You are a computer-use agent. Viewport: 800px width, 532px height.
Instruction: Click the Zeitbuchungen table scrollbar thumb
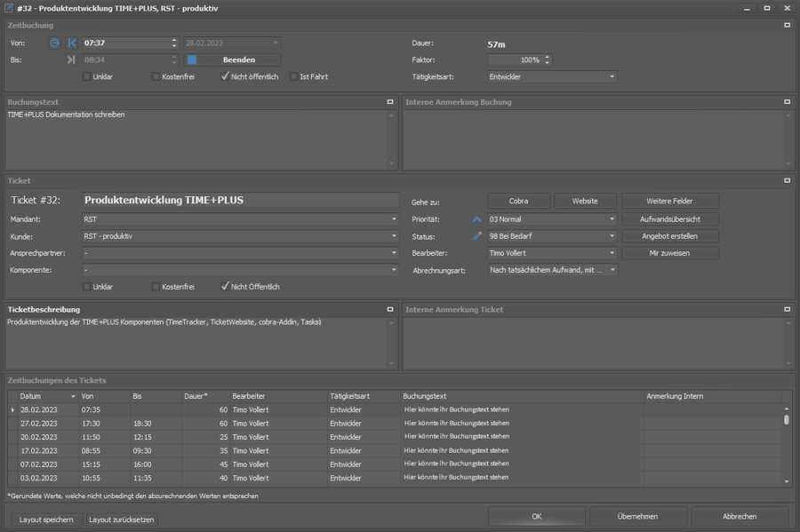pyautogui.click(x=787, y=419)
